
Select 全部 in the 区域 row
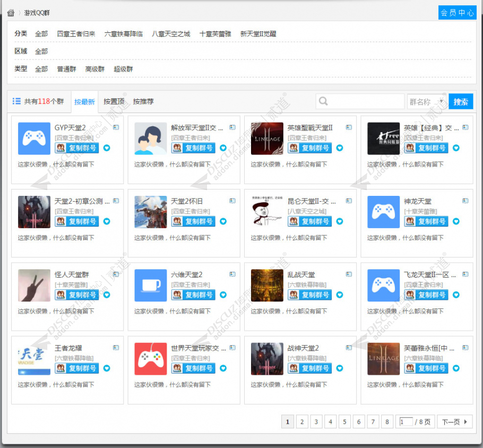(41, 51)
